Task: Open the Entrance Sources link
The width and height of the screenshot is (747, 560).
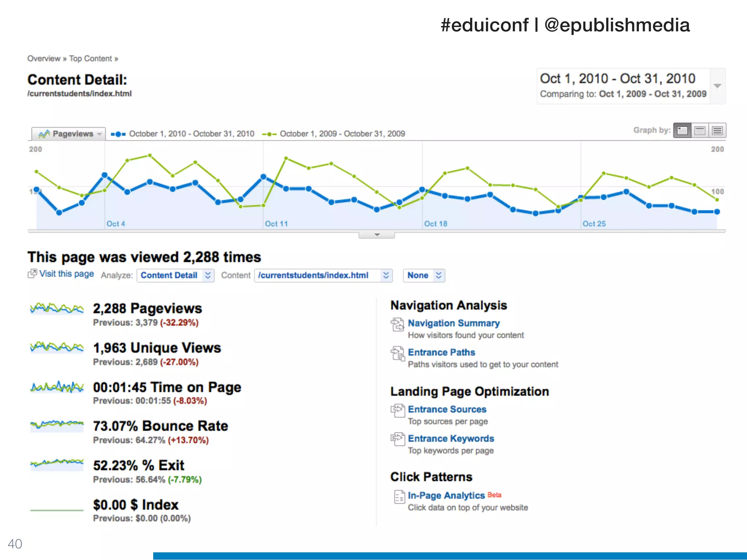Action: tap(447, 409)
